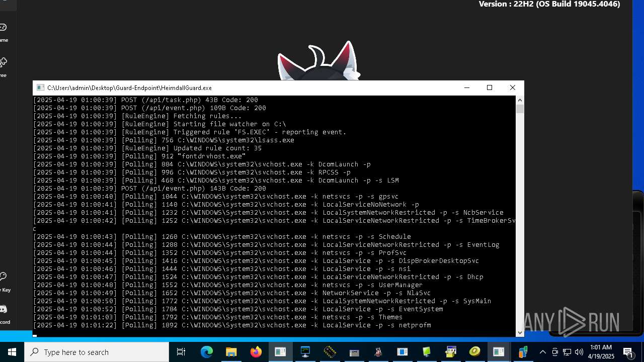Screen dimensions: 644x362
Task: Click the svchost line ending in UserManager
Action: click(228, 285)
